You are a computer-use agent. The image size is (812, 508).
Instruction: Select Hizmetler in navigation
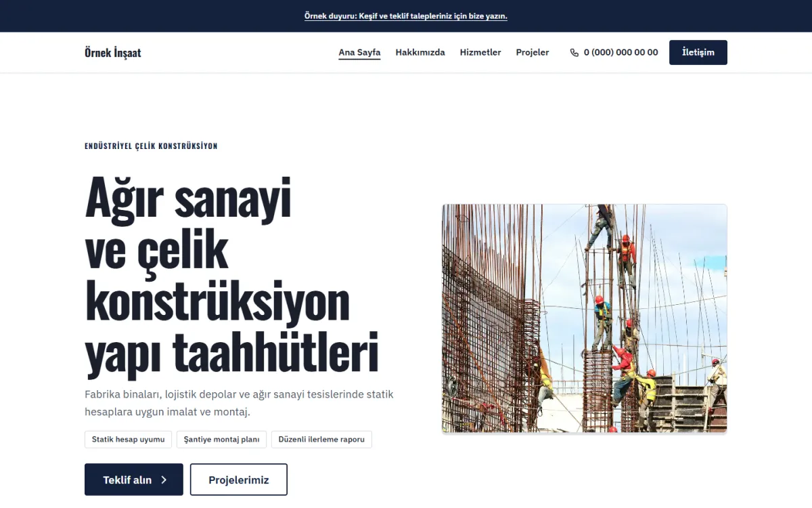tap(480, 52)
